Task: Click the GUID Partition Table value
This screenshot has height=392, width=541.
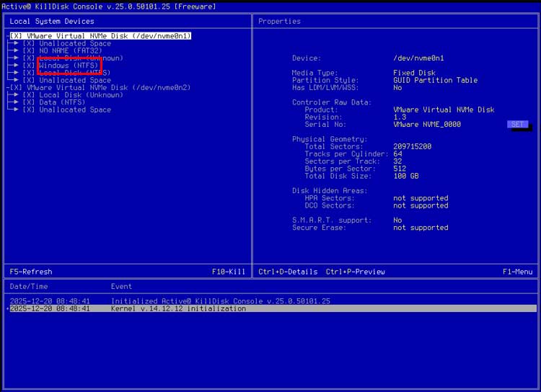Action: 436,80
